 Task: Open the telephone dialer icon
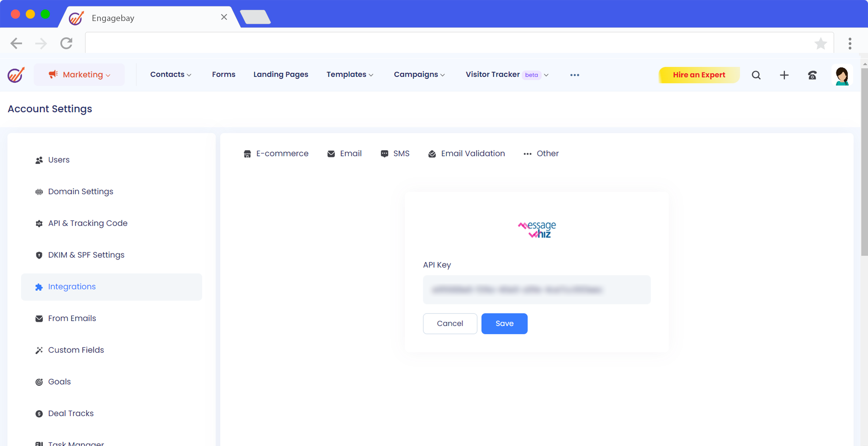[812, 75]
